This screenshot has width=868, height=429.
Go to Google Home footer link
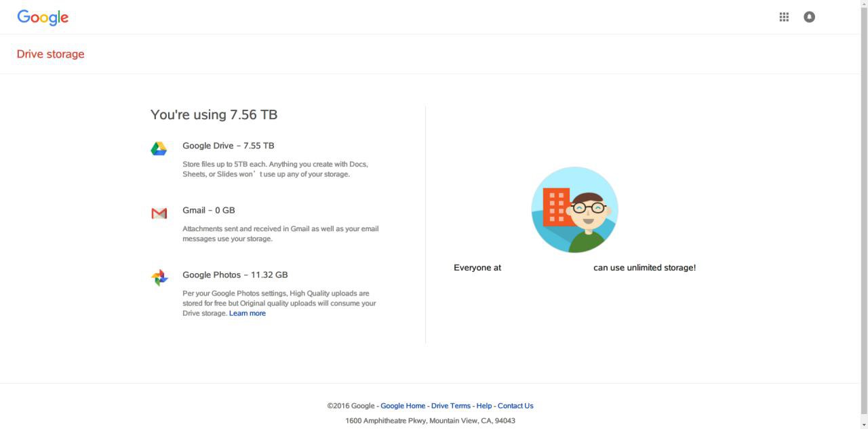pos(403,406)
